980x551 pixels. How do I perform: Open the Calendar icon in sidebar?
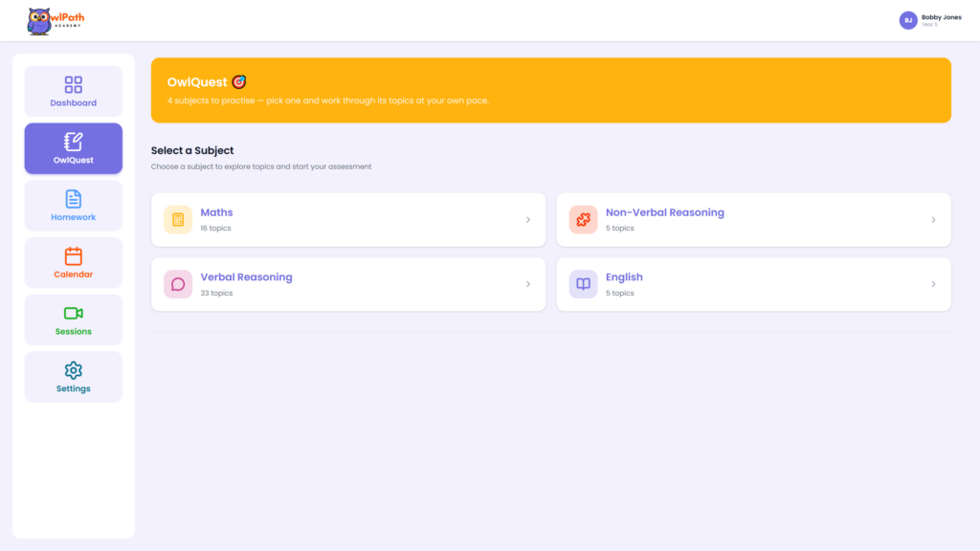point(73,255)
